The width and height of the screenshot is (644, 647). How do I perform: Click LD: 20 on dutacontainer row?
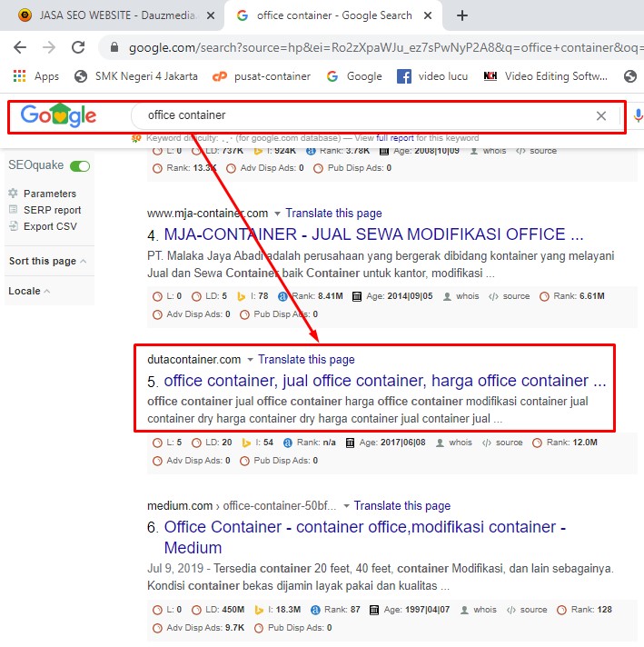(x=212, y=443)
